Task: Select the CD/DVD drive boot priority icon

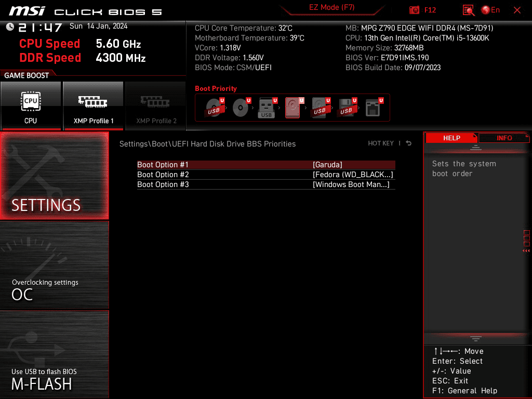Action: click(242, 108)
